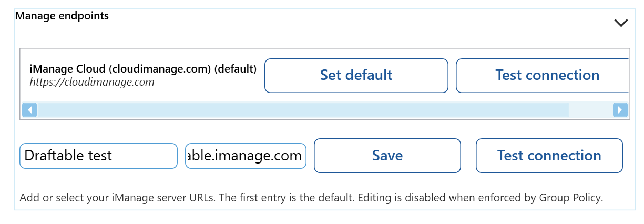Click the horizontal scrollbar thumb
The height and width of the screenshot is (224, 644).
303,110
